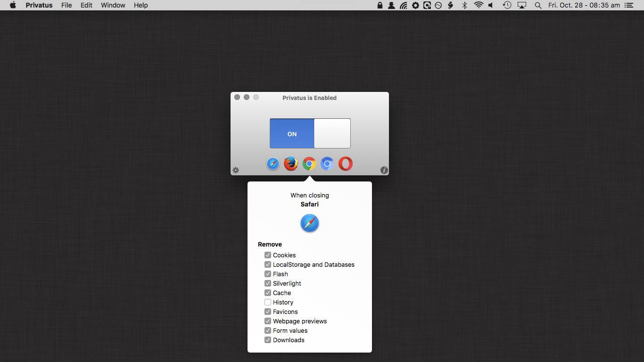Uncheck the Favicons checkbox
This screenshot has height=362, width=644.
(x=268, y=312)
